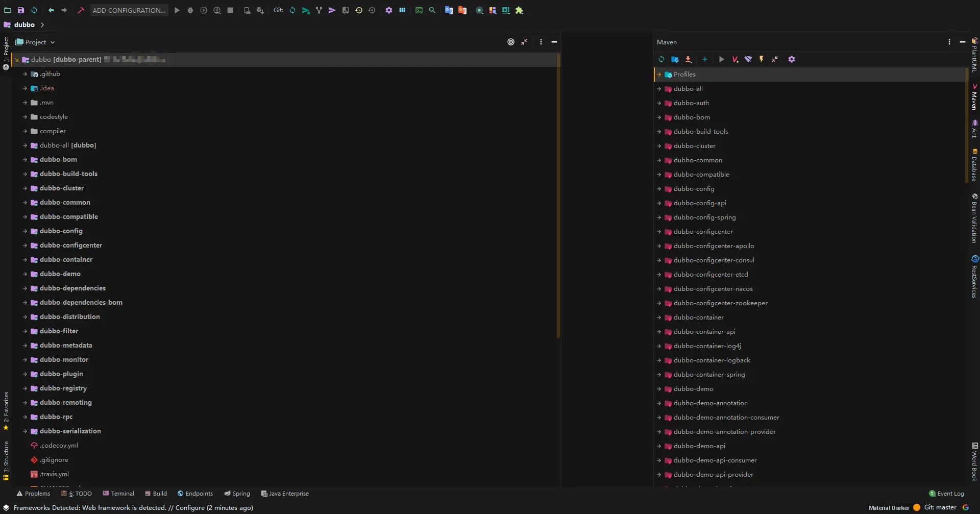Click the Git push arrow icon

click(332, 10)
